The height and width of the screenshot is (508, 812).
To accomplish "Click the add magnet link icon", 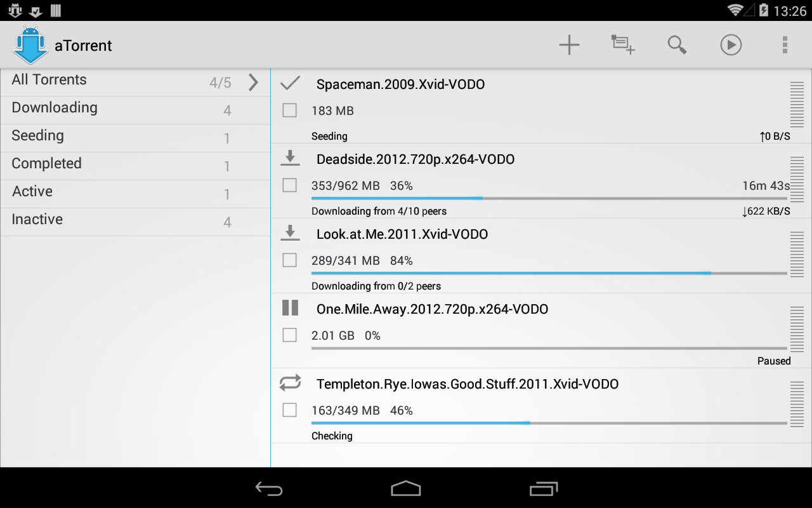I will (622, 44).
